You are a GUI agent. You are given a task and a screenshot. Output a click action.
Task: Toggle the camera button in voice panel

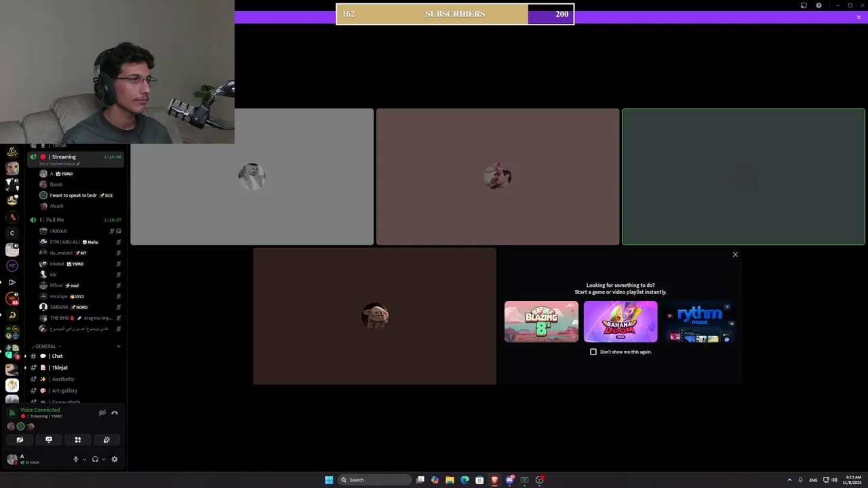tap(20, 440)
